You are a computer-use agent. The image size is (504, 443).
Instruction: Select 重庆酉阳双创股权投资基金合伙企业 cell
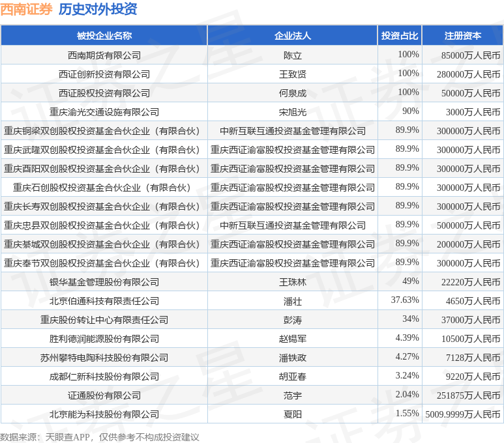[x=104, y=169]
